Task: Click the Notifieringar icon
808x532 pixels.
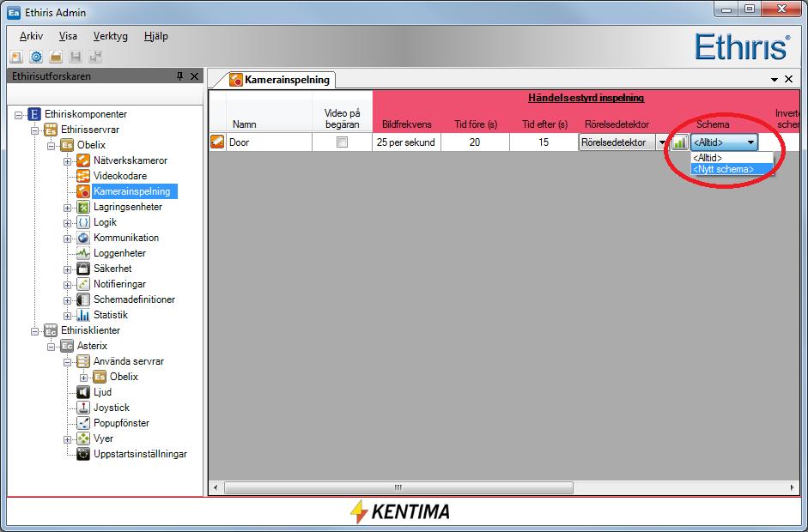Action: click(x=83, y=284)
